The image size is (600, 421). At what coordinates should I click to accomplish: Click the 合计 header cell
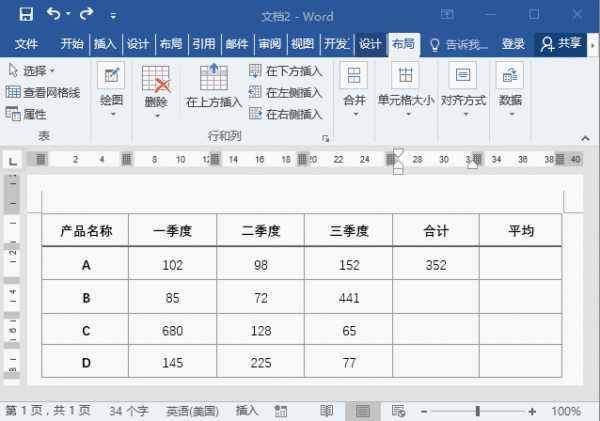(436, 230)
